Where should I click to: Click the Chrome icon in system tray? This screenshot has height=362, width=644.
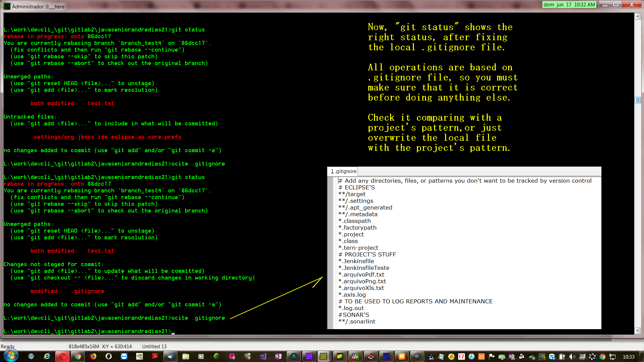pyautogui.click(x=602, y=357)
